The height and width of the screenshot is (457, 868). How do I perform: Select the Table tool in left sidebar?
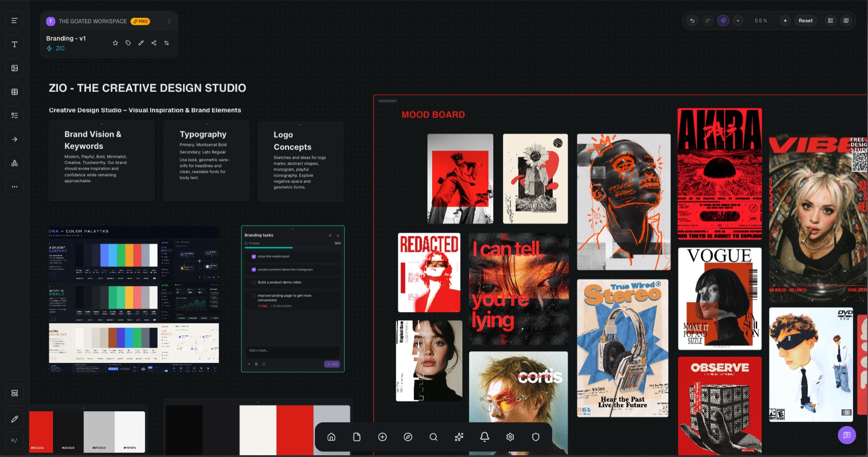(x=14, y=92)
